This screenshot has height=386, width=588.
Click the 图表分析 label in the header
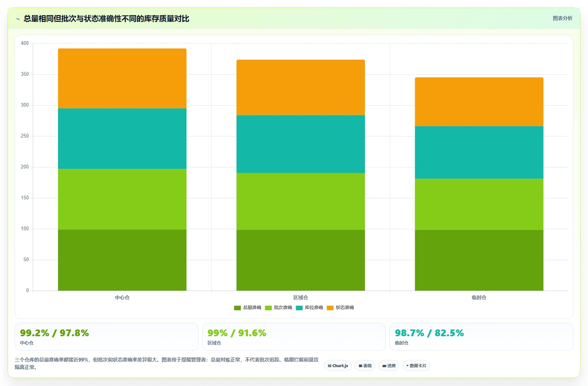(x=562, y=18)
